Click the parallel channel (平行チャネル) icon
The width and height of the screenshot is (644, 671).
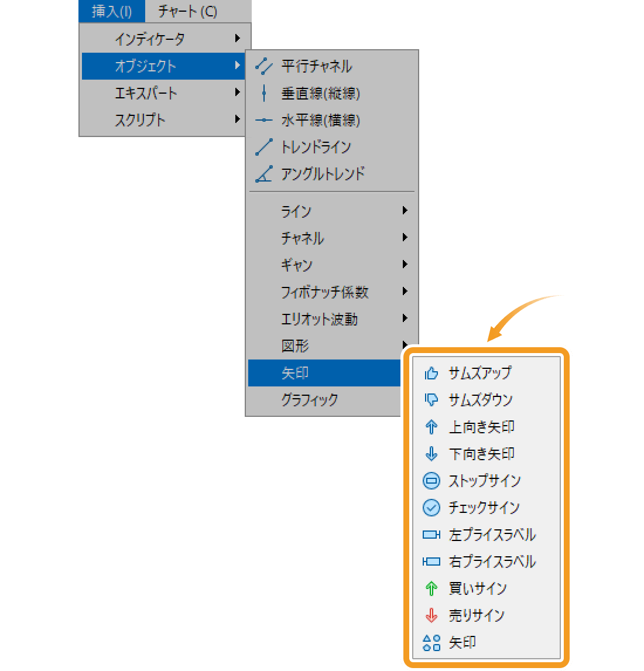pyautogui.click(x=263, y=66)
